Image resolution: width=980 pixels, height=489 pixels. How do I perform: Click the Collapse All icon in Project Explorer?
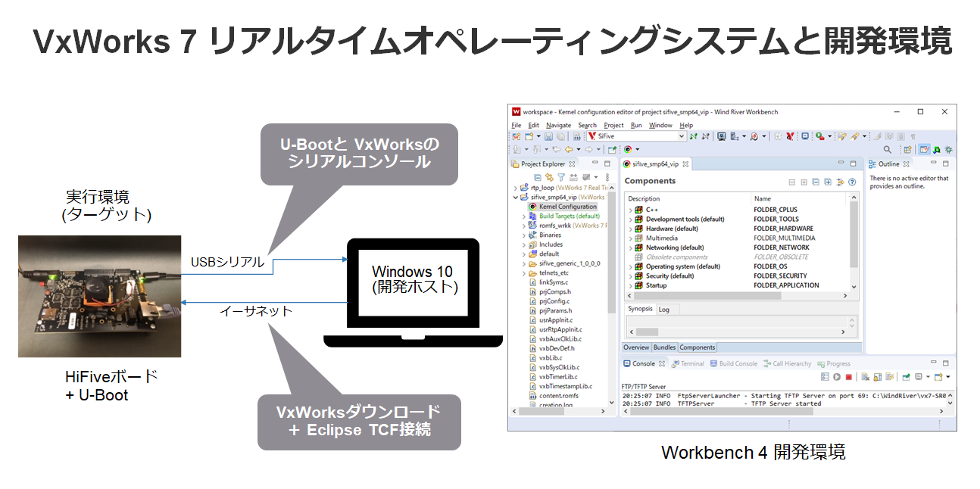coord(538,177)
